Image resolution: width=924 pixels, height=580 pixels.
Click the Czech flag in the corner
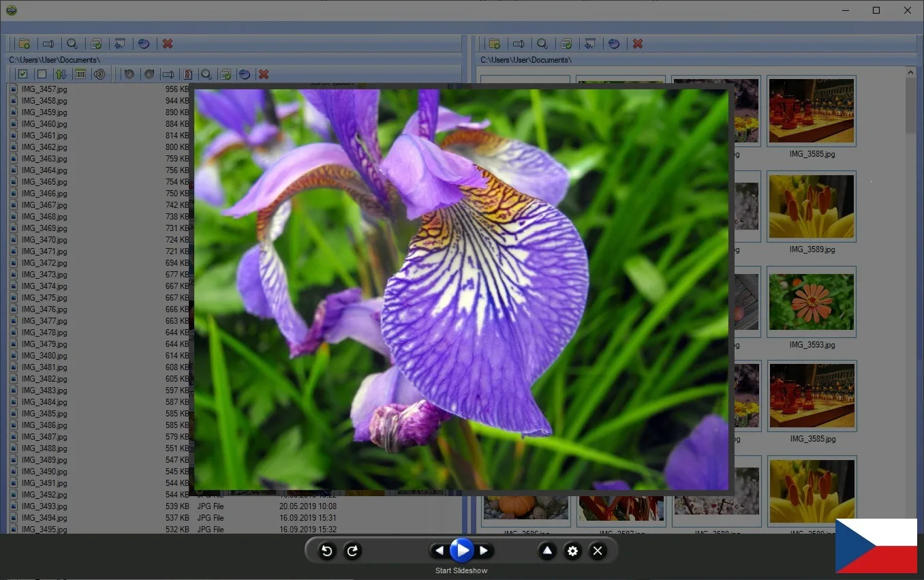876,546
